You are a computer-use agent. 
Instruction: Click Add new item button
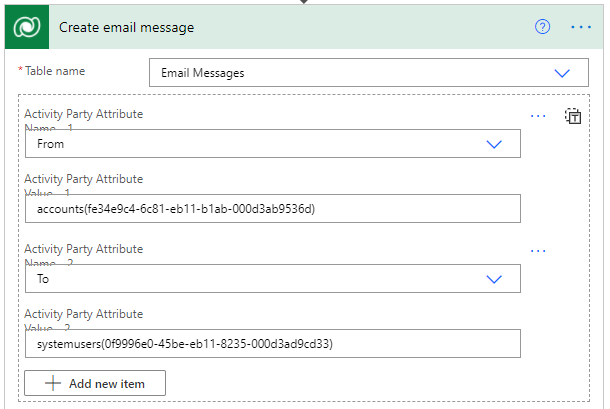point(95,383)
